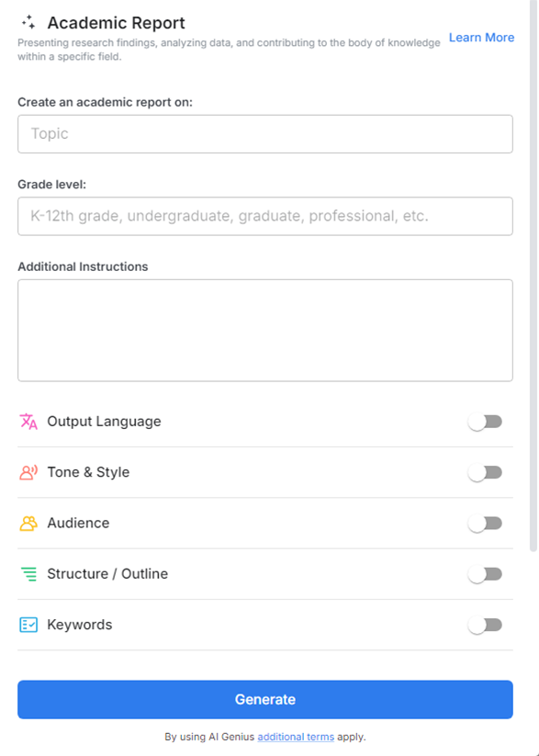Click the Structure / Outline list icon
This screenshot has height=756, width=539.
click(27, 573)
